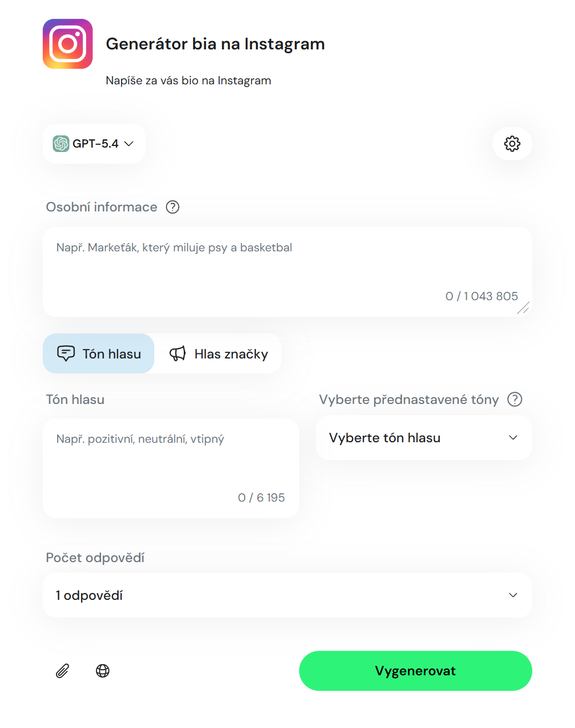Click help icon next to Vyberte přednastavené tóny

pos(515,400)
